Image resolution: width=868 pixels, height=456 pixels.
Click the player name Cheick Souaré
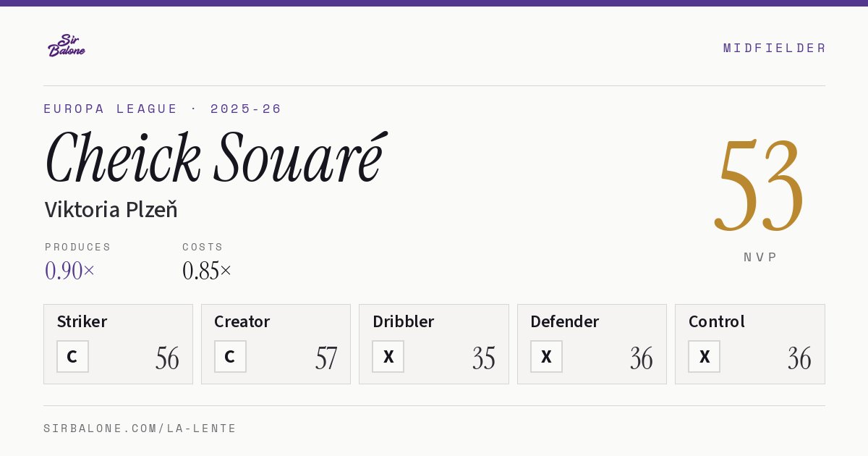[215, 158]
